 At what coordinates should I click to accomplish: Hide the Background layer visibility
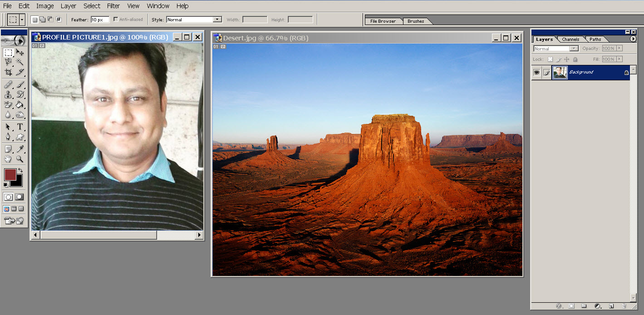(x=537, y=72)
